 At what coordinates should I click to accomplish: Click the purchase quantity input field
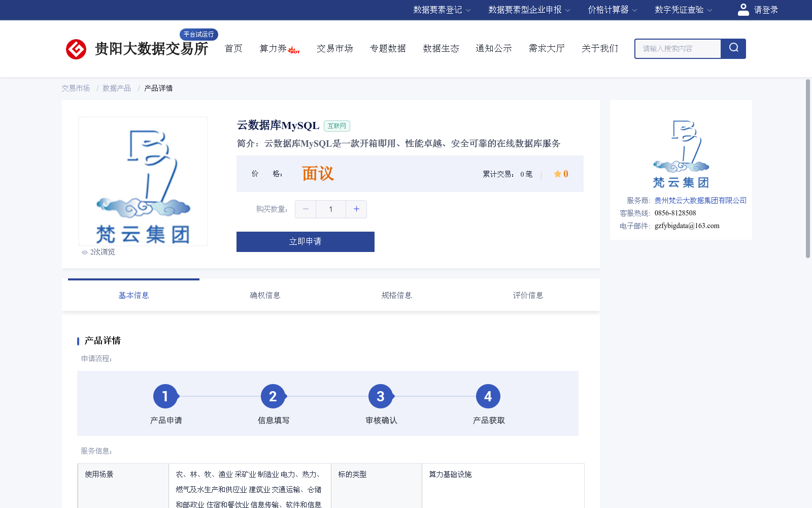coord(331,209)
